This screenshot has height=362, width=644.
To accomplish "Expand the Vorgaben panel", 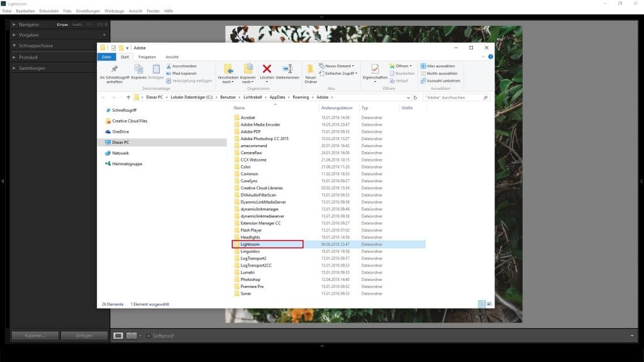I will pos(14,35).
